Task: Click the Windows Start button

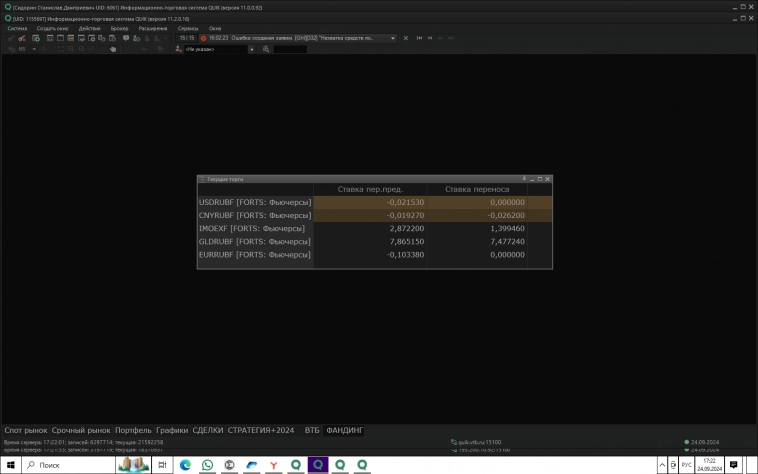Action: coord(11,465)
